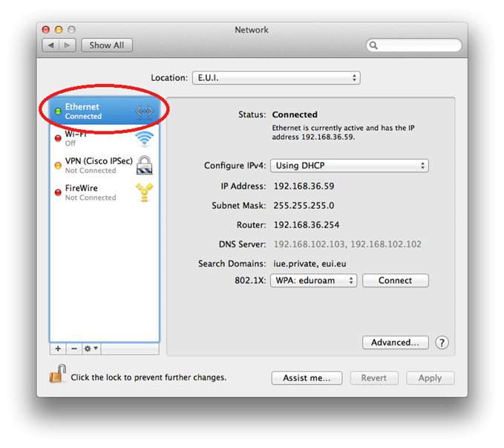Open the 802.1X WPA eduroam dropdown
Viewport: 504px width, 448px height.
pos(313,281)
